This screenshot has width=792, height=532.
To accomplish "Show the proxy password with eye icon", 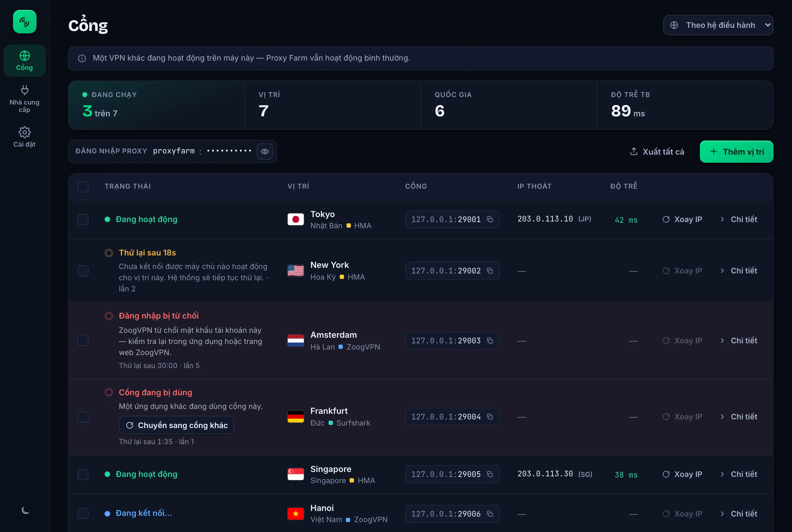I will (x=265, y=151).
